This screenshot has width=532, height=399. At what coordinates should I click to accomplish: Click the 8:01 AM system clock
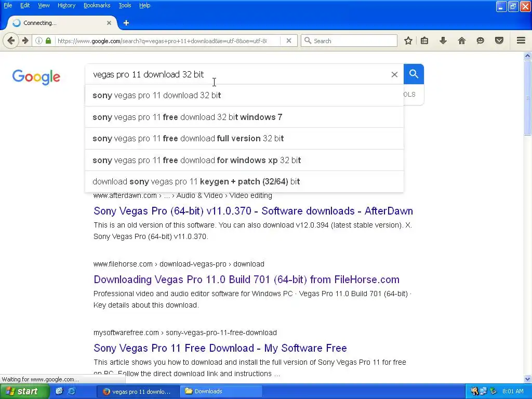pyautogui.click(x=513, y=391)
